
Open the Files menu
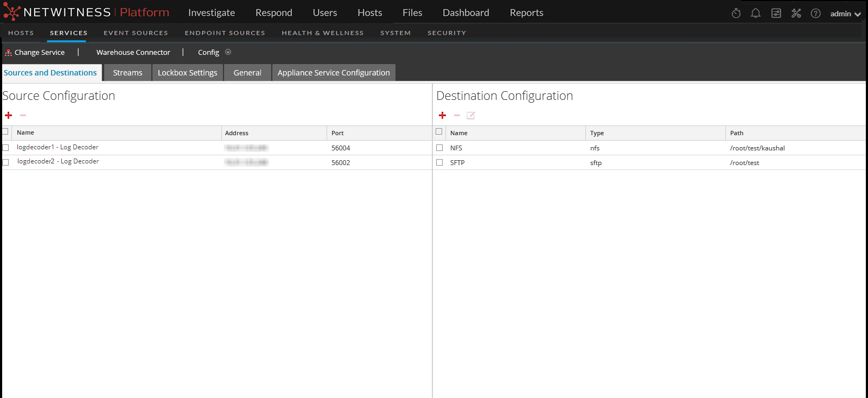412,12
